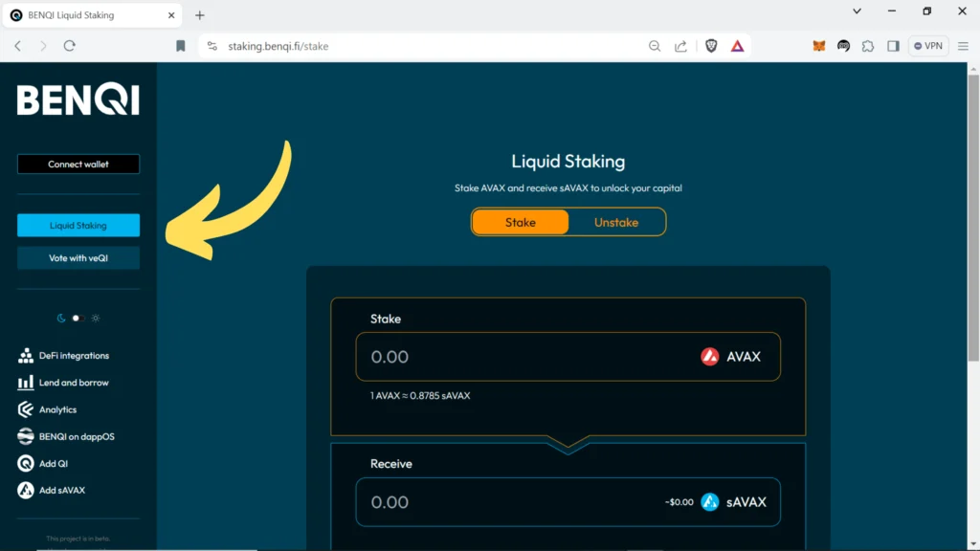Select the Stake toggle option
Screen dimensions: 980x551
pyautogui.click(x=521, y=222)
